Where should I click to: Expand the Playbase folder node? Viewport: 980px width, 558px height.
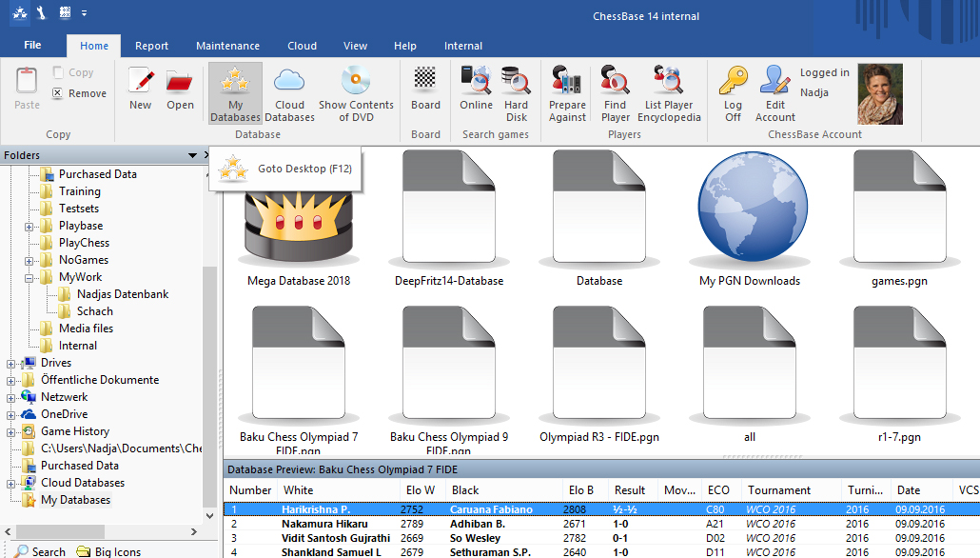(x=29, y=227)
